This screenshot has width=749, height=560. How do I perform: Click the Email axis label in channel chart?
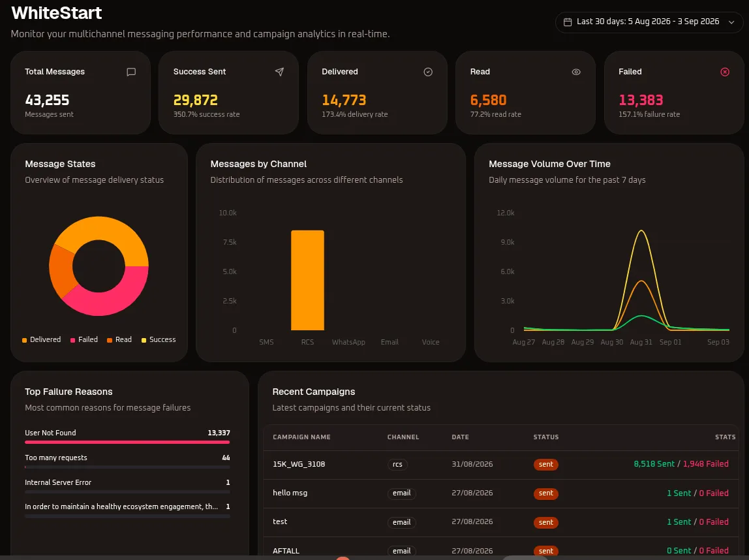coord(390,342)
